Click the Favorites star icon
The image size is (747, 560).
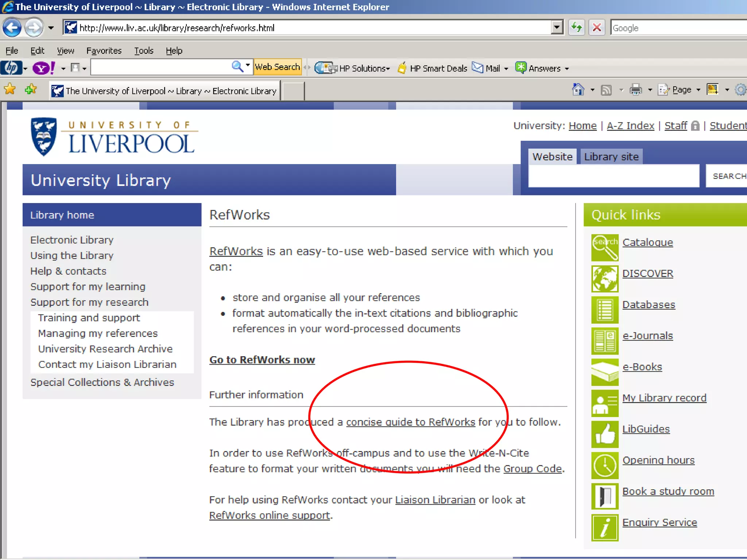pos(10,89)
